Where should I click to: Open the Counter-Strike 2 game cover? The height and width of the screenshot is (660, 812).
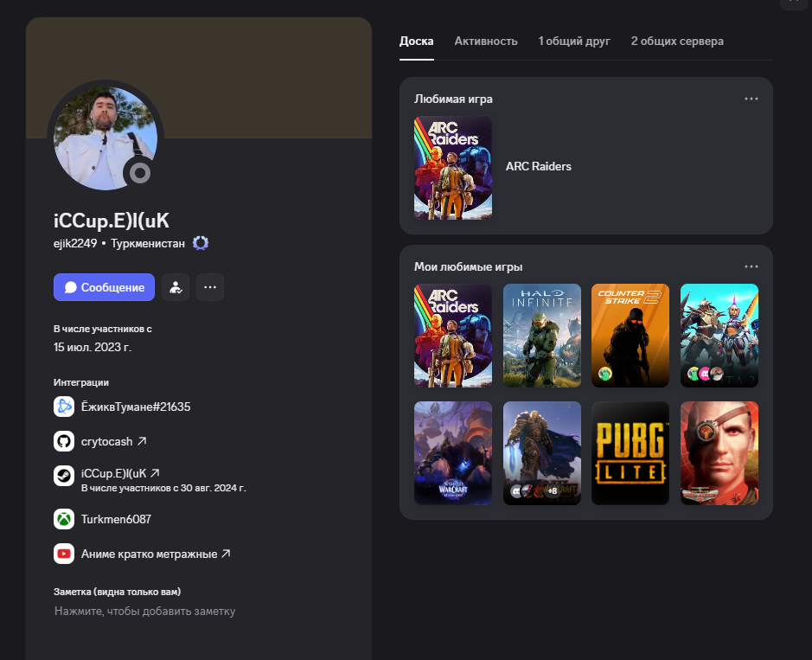pyautogui.click(x=630, y=336)
